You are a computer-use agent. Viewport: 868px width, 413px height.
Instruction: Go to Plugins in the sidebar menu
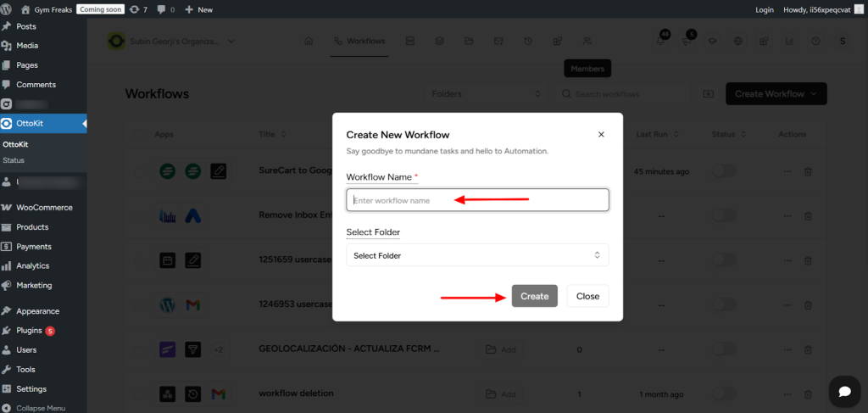click(x=29, y=331)
